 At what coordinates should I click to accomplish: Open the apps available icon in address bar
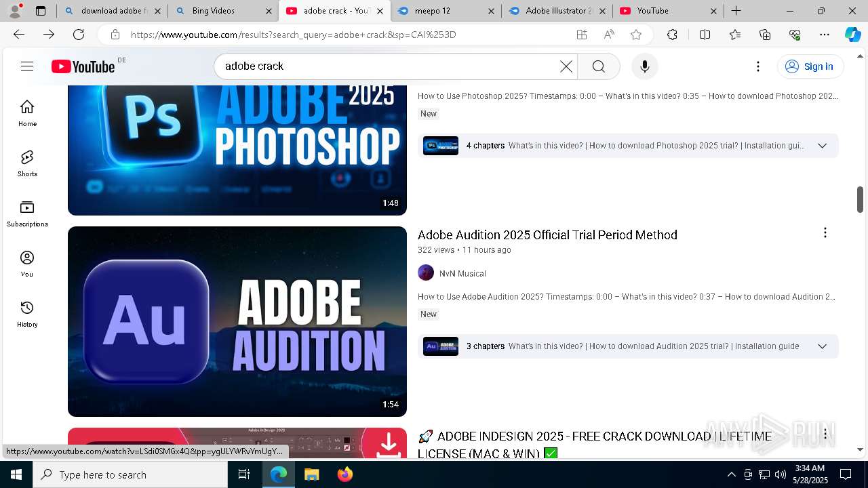tap(581, 35)
